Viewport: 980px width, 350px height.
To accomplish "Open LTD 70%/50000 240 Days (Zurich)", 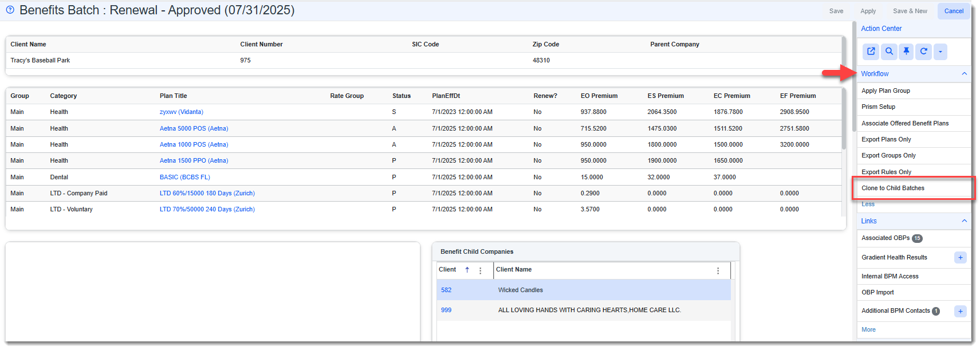I will [x=207, y=210].
